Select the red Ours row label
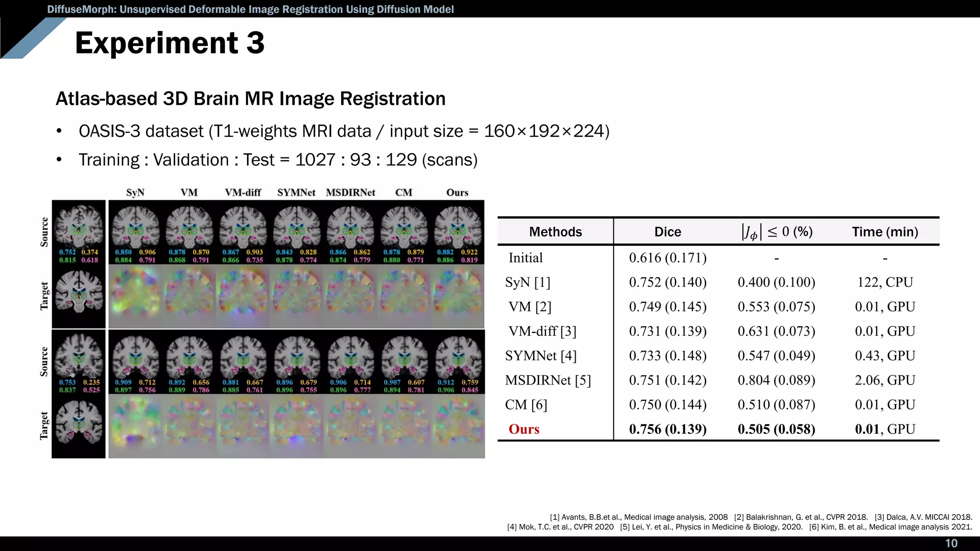Viewport: 980px width, 551px height. 523,429
